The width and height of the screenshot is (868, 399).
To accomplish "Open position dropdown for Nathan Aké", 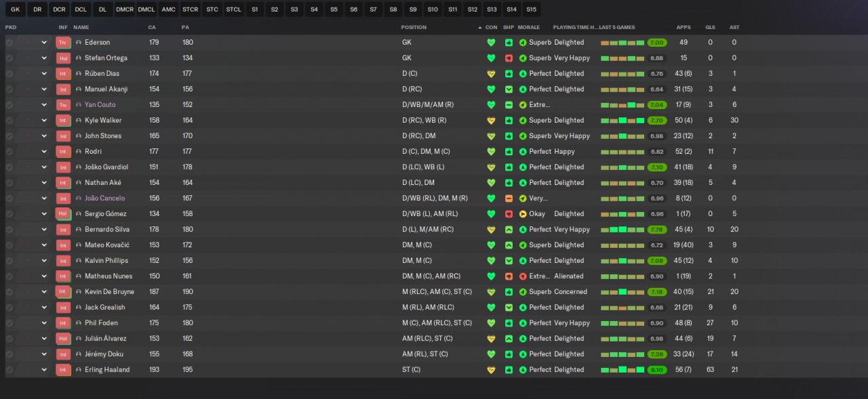I will point(44,182).
